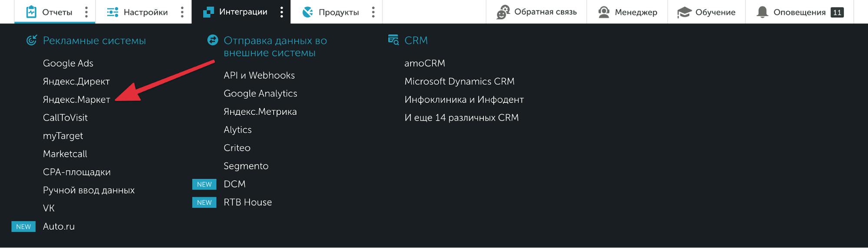Click the Обучение graduation cap icon
Screen dimensions: 868x248
[684, 12]
